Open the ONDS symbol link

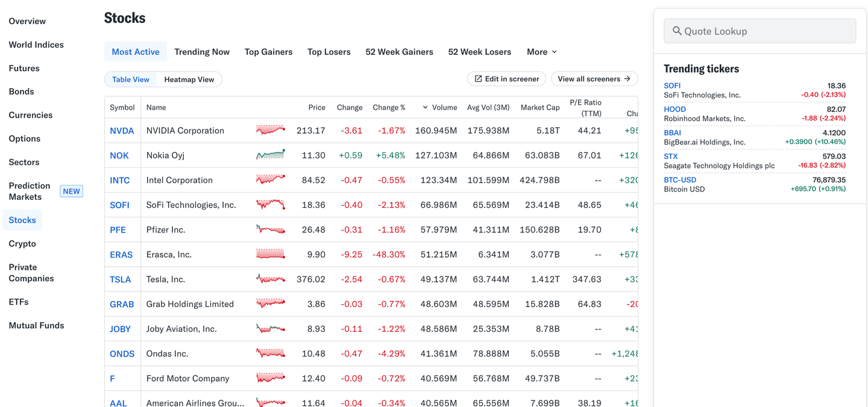pos(122,353)
